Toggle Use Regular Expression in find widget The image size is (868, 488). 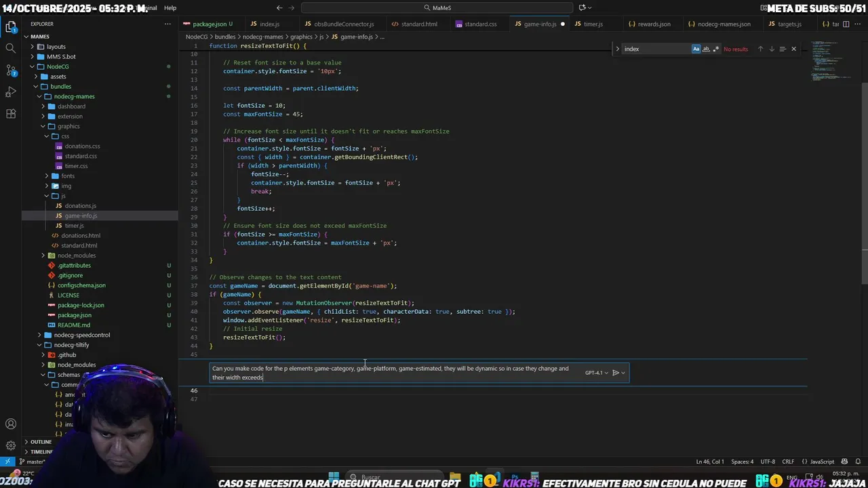coord(716,49)
